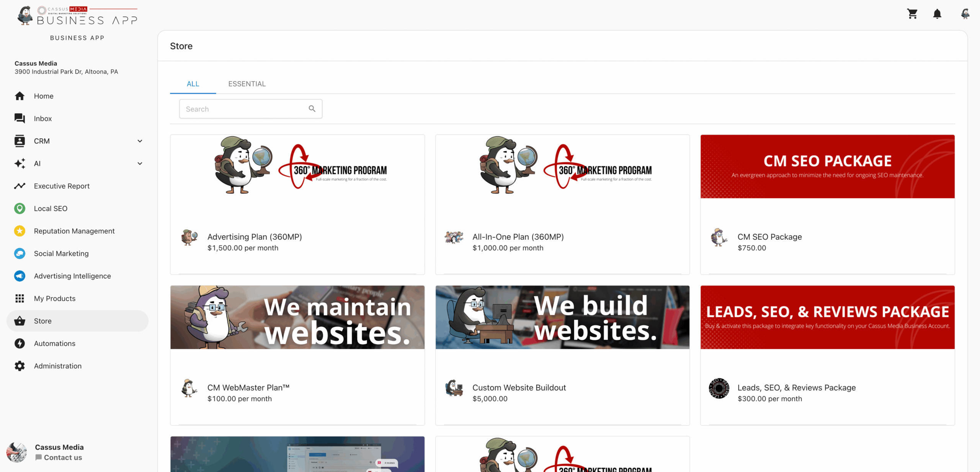Click the Contact us link
The width and height of the screenshot is (980, 472).
(x=59, y=457)
